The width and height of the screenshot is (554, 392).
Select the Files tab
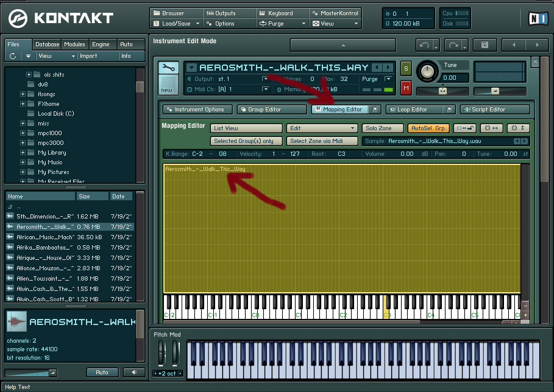18,44
